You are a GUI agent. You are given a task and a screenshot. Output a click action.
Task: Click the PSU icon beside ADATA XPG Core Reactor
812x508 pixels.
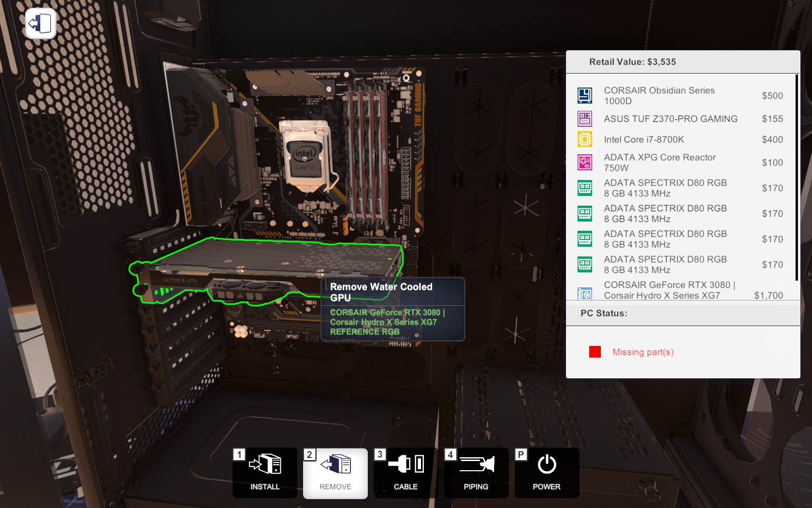[585, 162]
